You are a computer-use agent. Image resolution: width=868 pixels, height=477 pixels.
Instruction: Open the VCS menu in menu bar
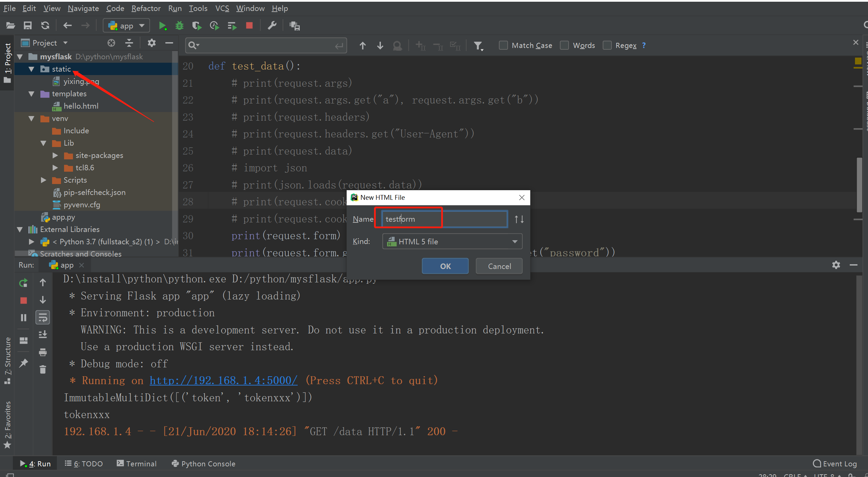point(221,8)
